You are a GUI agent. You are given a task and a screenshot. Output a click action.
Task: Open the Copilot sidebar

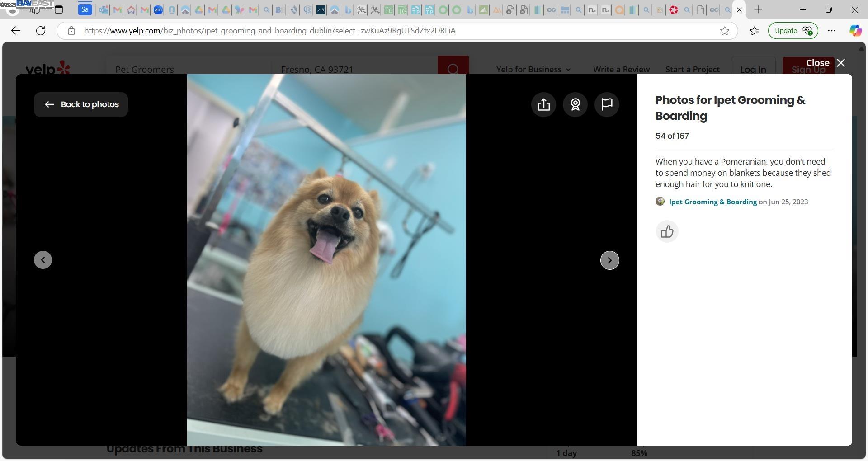855,31
